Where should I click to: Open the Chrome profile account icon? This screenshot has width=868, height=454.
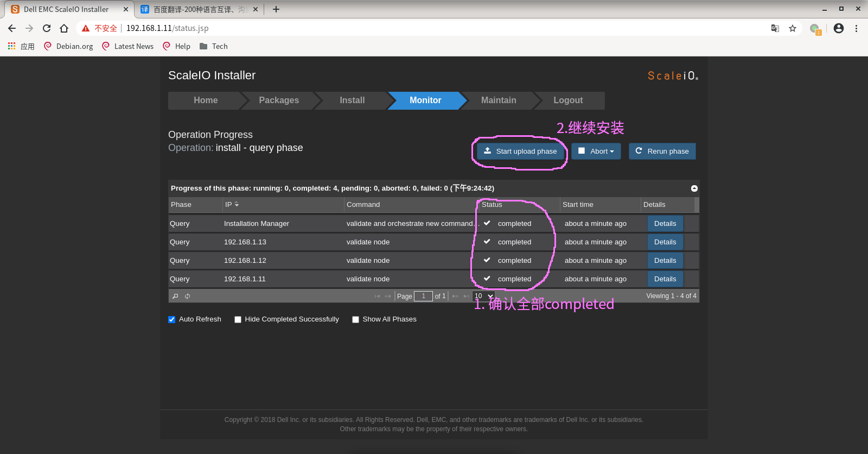839,28
